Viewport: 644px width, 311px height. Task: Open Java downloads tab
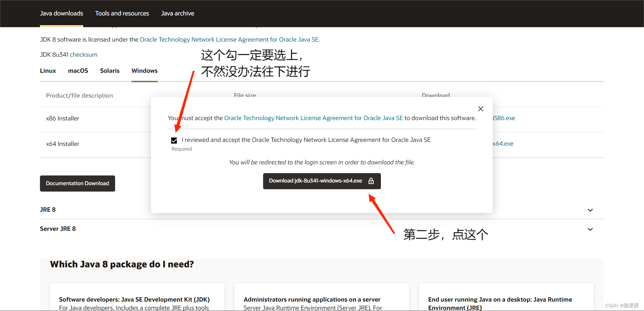61,13
